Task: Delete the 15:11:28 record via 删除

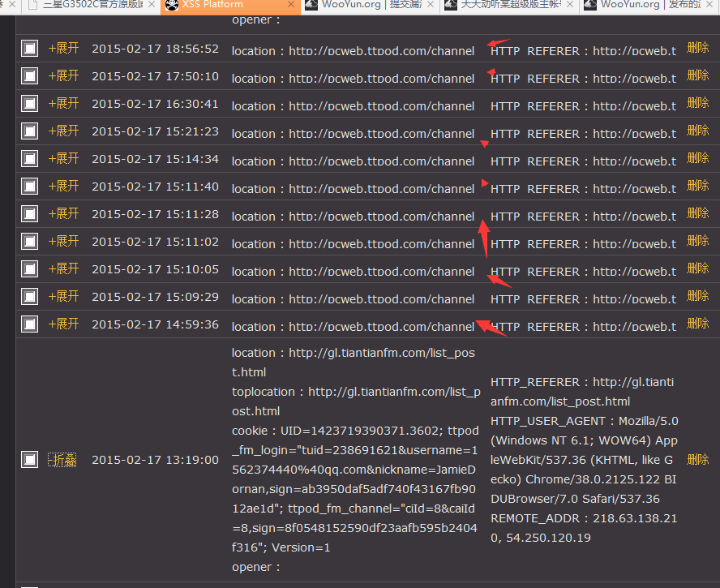Action: coord(698,213)
